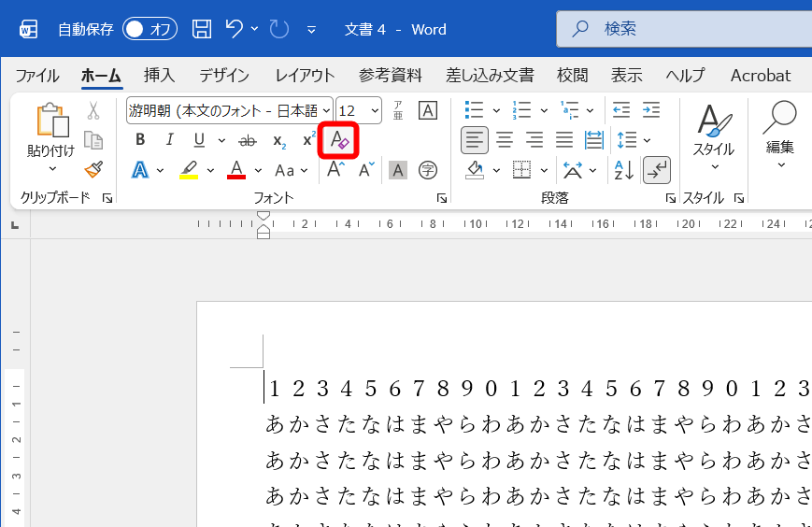Viewport: 812px width, 527px height.
Task: Toggle Superscript formatting
Action: [x=309, y=139]
